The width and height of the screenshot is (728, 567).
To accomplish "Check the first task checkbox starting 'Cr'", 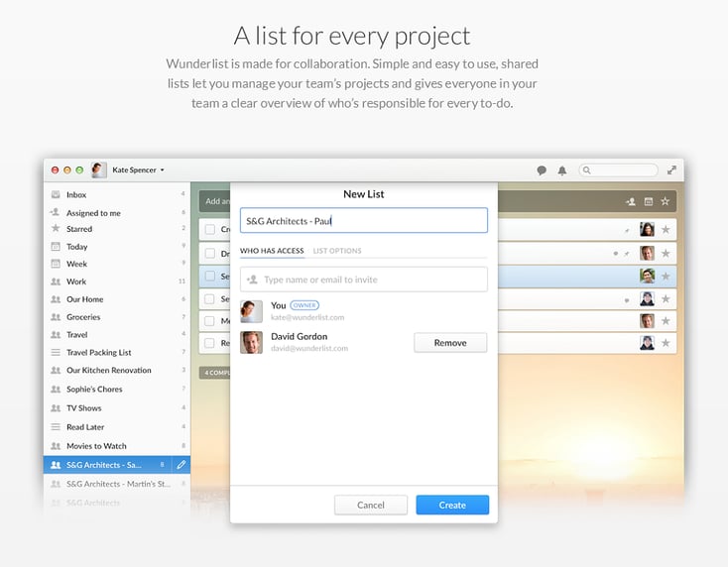I will (x=210, y=229).
